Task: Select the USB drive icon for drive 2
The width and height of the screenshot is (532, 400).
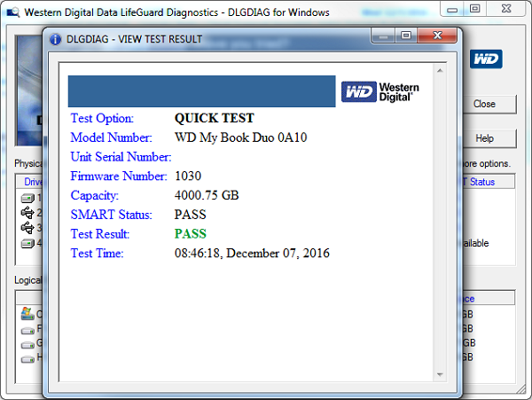Action: (x=27, y=212)
